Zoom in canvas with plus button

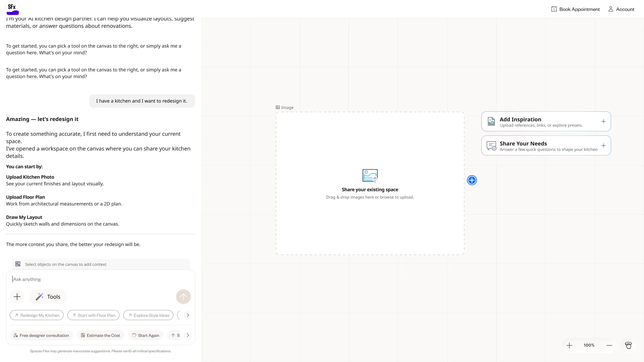[569, 345]
